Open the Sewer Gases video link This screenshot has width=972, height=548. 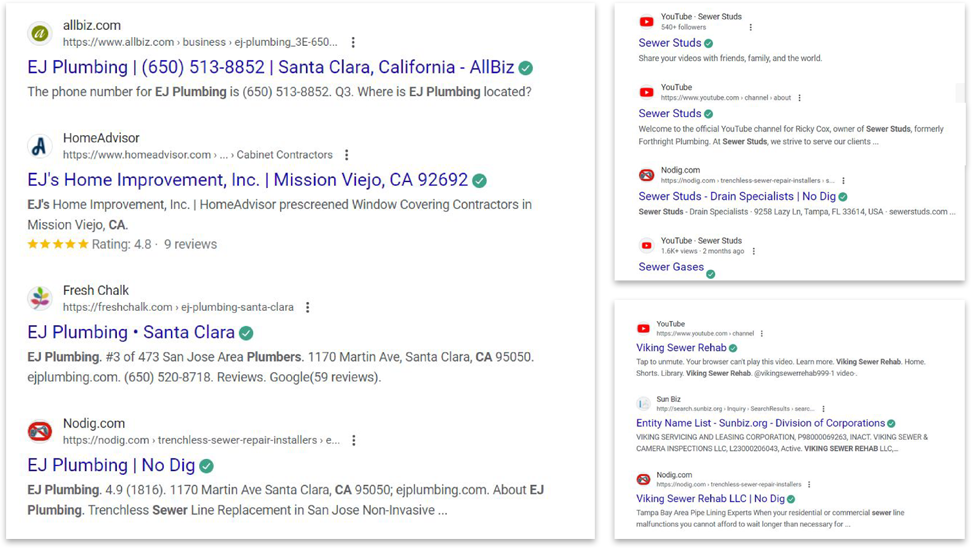[x=671, y=267]
